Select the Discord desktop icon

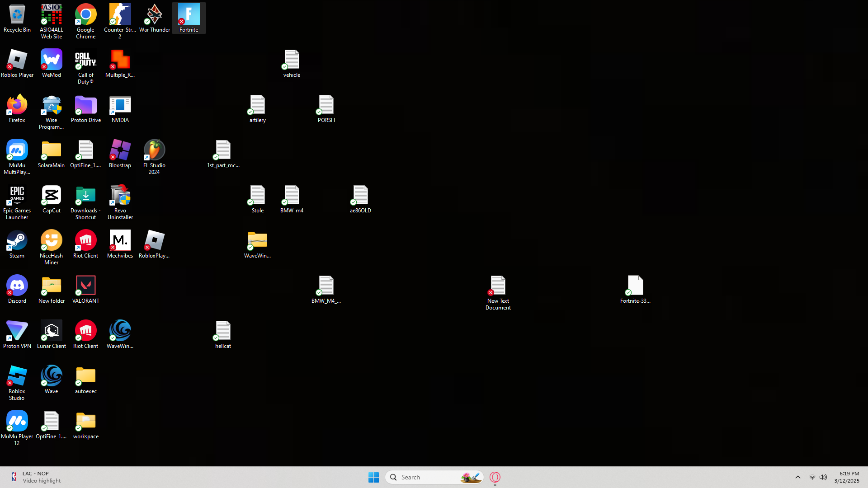(17, 289)
